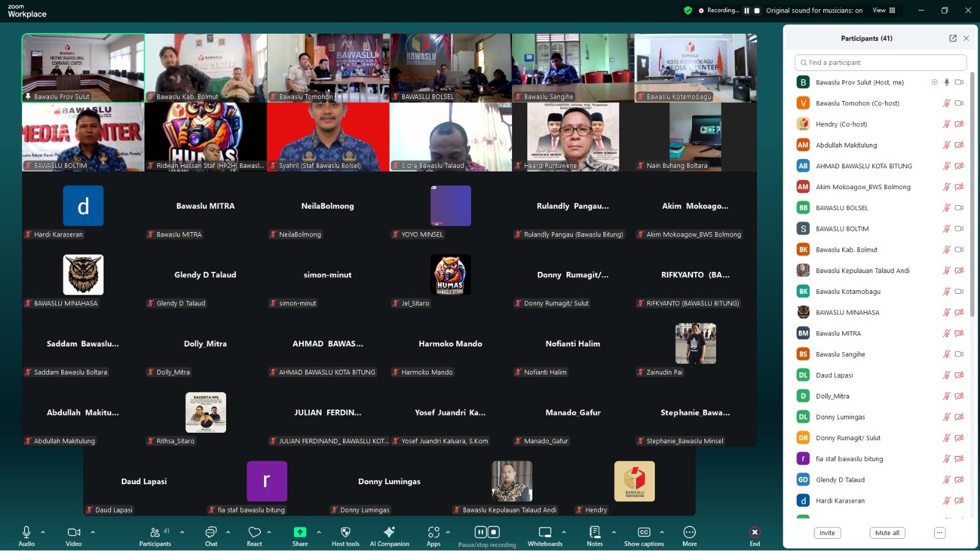
Task: Click the participants list scrollbar
Action: (x=972, y=196)
